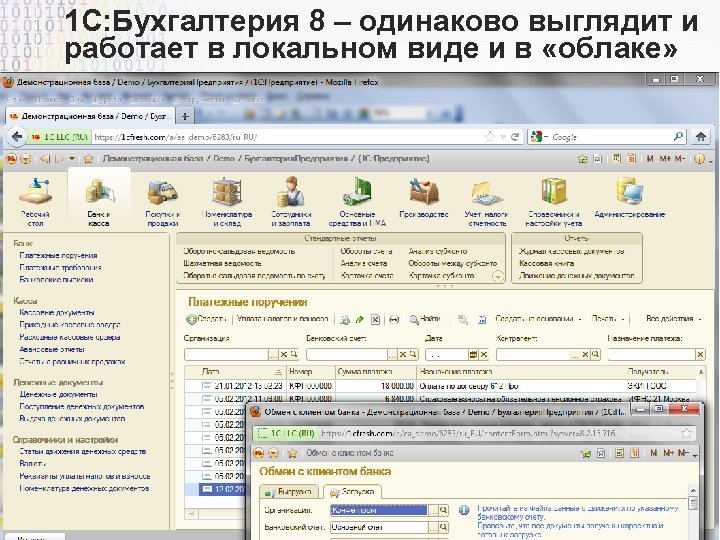Open Статьи движения денежных средств
The image size is (720, 540).
(x=83, y=452)
